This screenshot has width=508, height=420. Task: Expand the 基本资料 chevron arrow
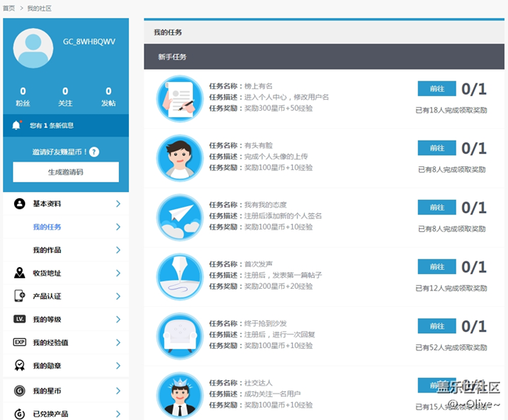point(118,204)
